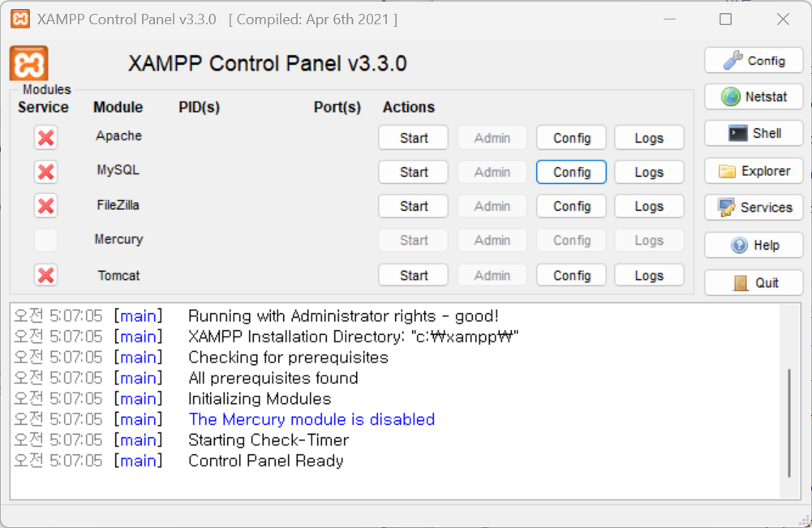Select the 'XAMPP Installation Directory' log line
Image resolution: width=812 pixels, height=528 pixels.
[353, 337]
